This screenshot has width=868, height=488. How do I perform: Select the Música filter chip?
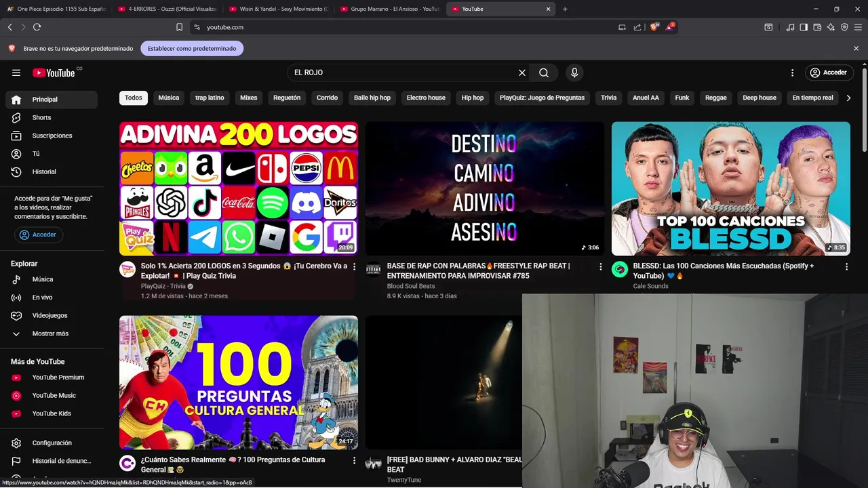[169, 98]
